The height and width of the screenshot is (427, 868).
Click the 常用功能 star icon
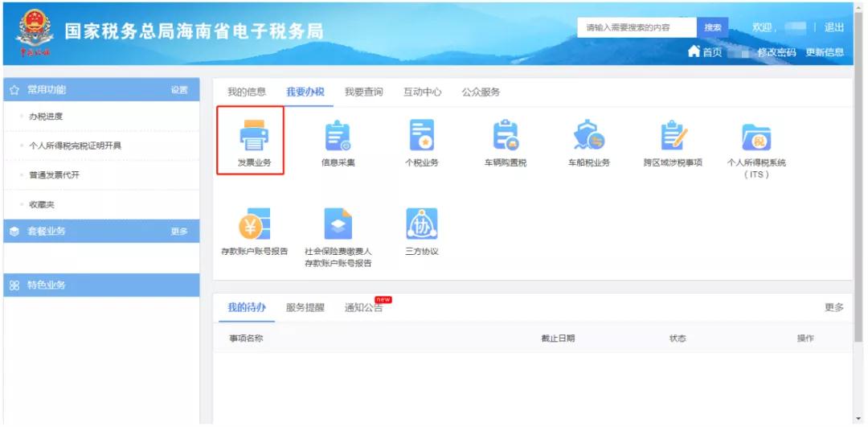(15, 90)
